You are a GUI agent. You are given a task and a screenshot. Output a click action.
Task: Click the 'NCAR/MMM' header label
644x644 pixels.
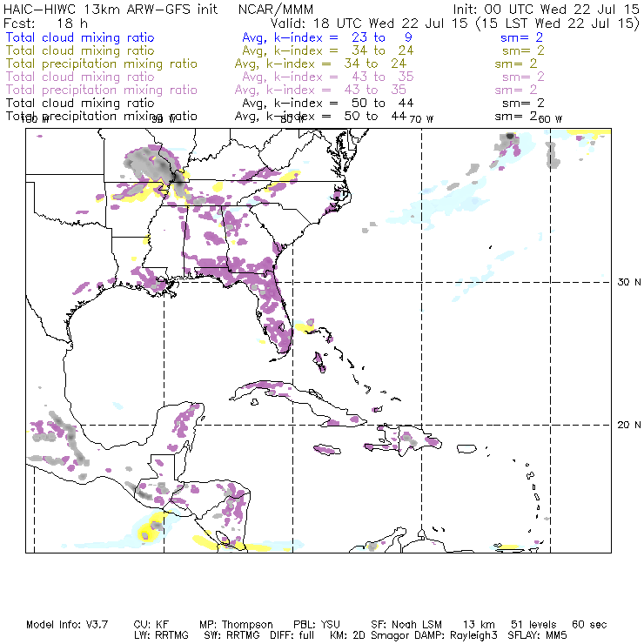pos(276,10)
